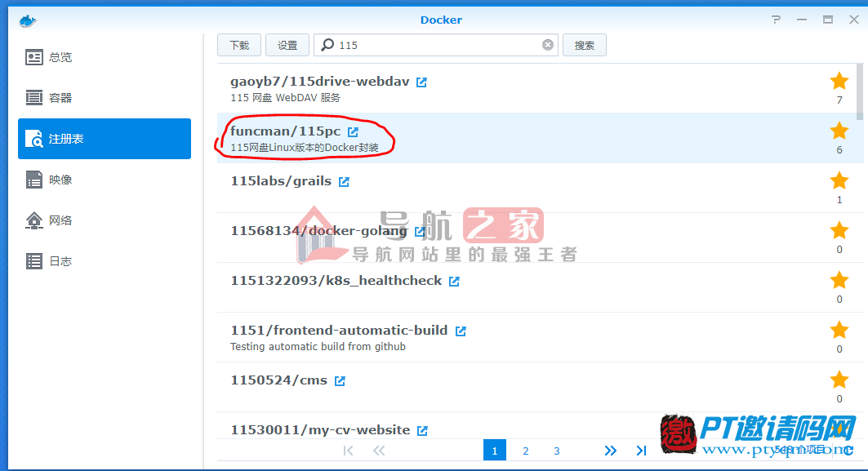868x471 pixels.
Task: Click the star of 115labs/grails
Action: click(x=839, y=180)
